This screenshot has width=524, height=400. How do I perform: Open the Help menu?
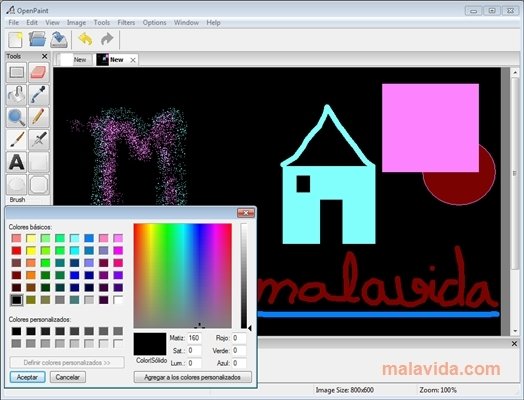point(213,23)
